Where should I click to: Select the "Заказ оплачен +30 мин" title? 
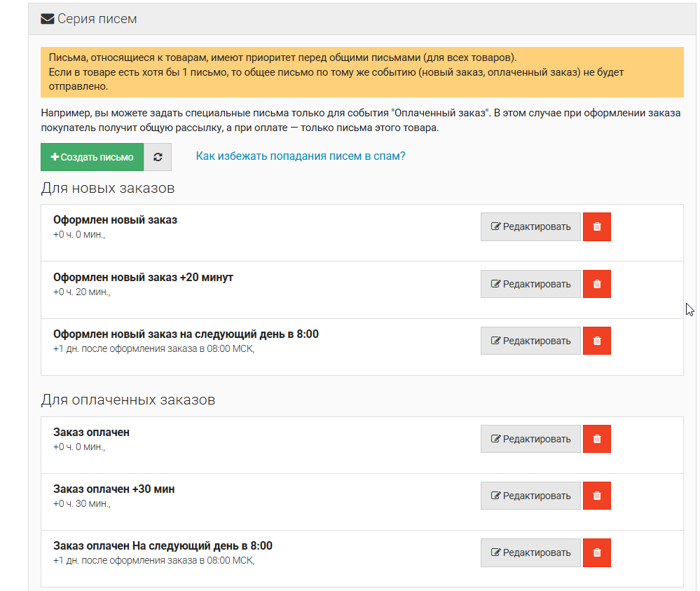[114, 489]
